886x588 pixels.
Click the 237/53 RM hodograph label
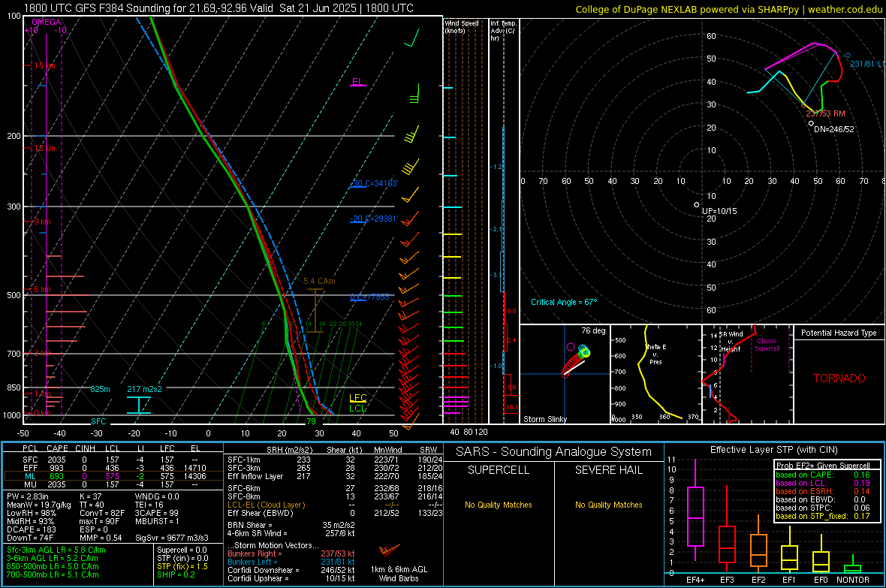[825, 113]
